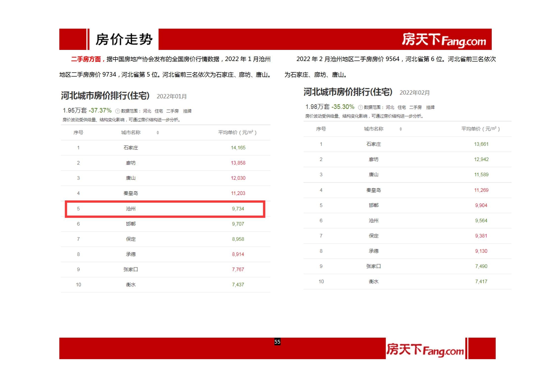Click 城市名称 column header in January table
This screenshot has width=555, height=392.
point(131,133)
